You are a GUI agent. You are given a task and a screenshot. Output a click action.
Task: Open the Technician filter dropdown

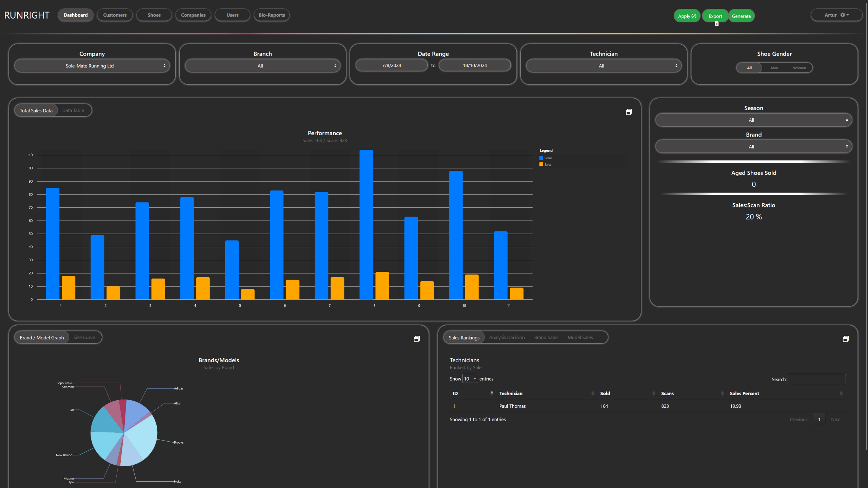[604, 66]
